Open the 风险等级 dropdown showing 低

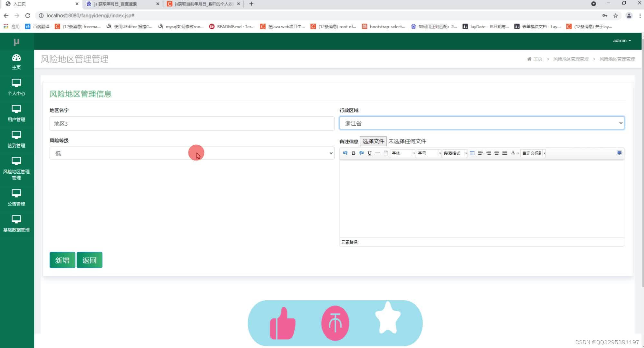pyautogui.click(x=192, y=153)
